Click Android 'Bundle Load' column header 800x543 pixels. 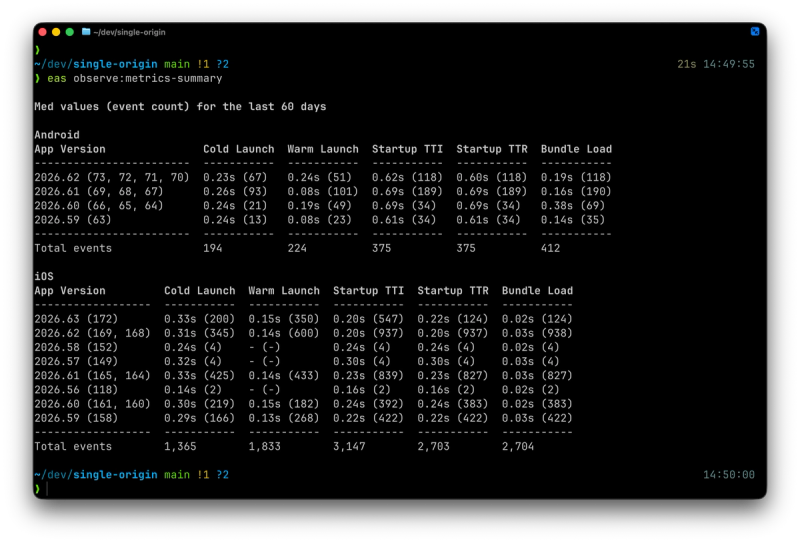click(577, 150)
